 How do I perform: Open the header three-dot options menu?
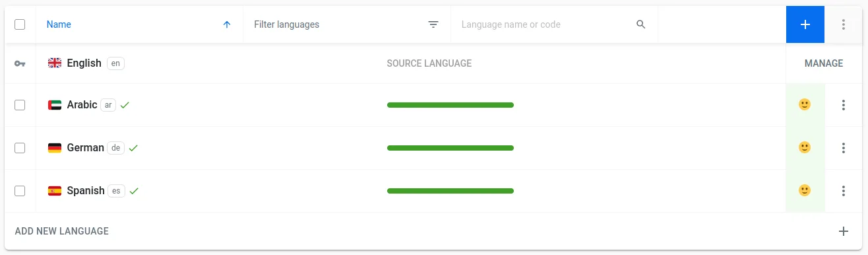pyautogui.click(x=844, y=24)
